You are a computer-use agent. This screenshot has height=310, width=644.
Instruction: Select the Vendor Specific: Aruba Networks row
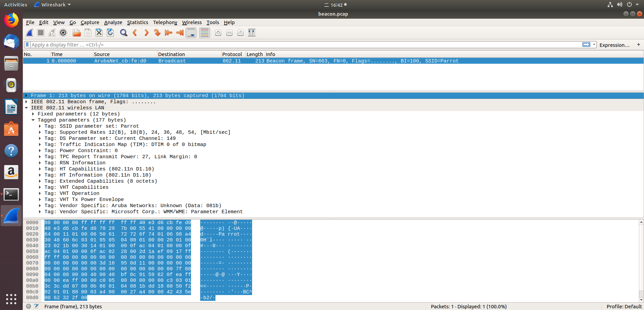click(333, 206)
